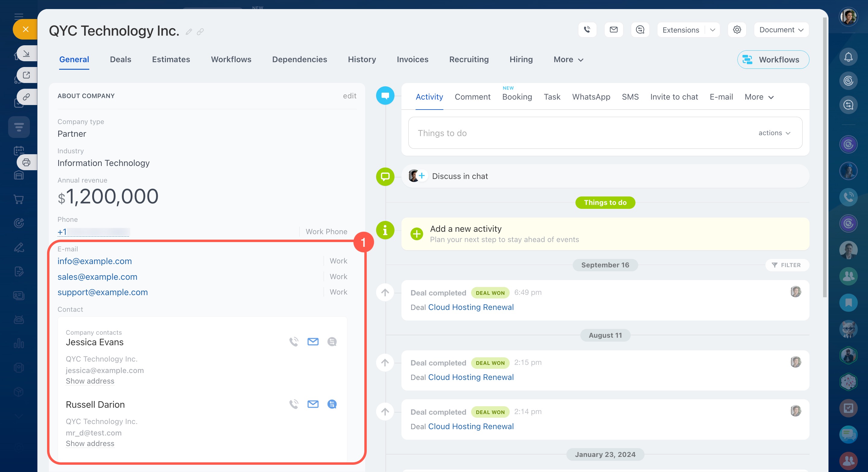Email Jessica Evans via envelope icon
The image size is (868, 472).
pos(313,342)
